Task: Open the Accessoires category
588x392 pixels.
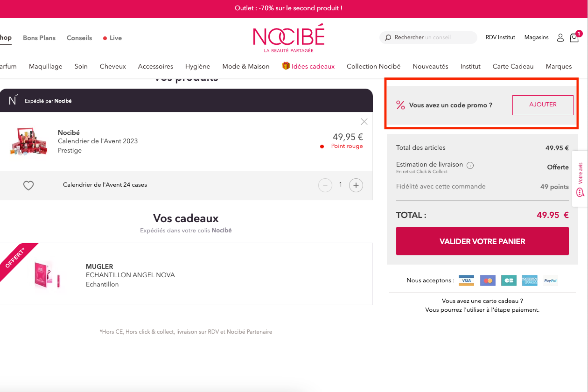Action: [x=156, y=66]
